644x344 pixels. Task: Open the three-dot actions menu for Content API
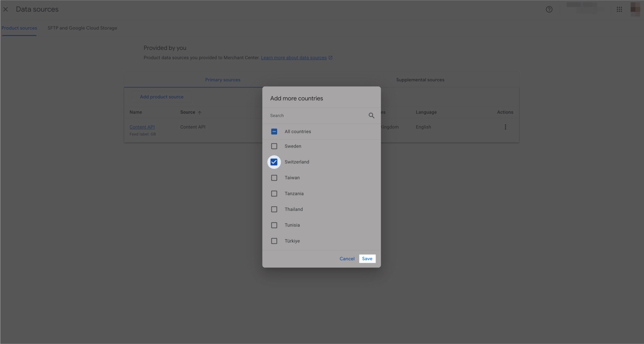pos(505,127)
